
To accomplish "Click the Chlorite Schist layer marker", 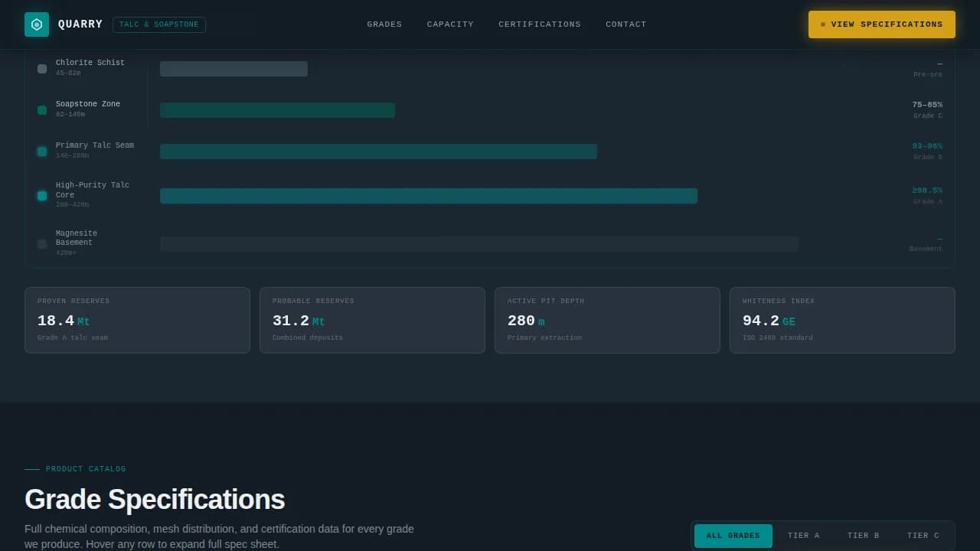I will coord(42,69).
